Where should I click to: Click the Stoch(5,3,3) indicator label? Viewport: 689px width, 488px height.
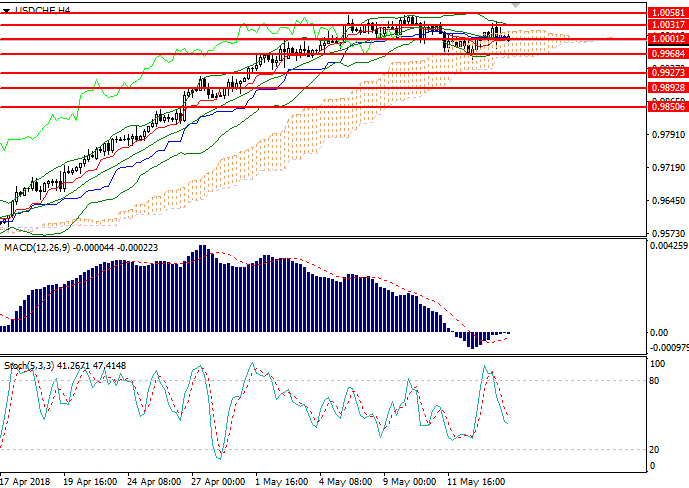pyautogui.click(x=32, y=366)
